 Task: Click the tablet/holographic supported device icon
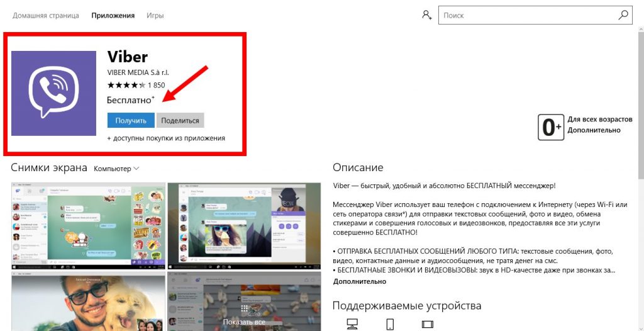tap(427, 325)
